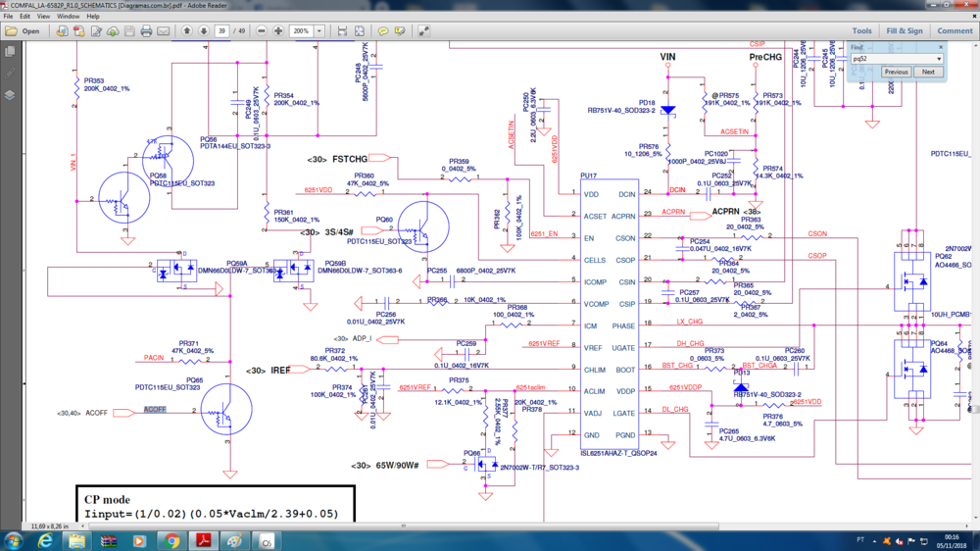Viewport: 980px width, 551px height.
Task: Click the FSTCHG signal label
Action: point(350,160)
